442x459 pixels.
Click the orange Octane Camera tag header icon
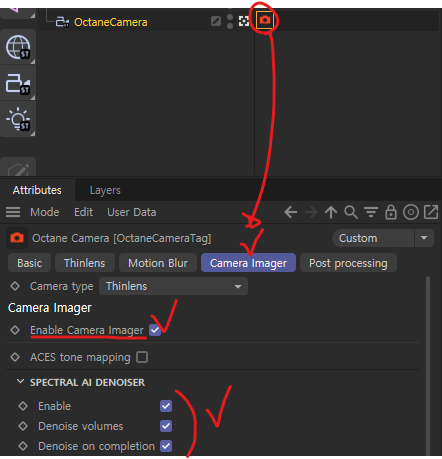pyautogui.click(x=17, y=238)
